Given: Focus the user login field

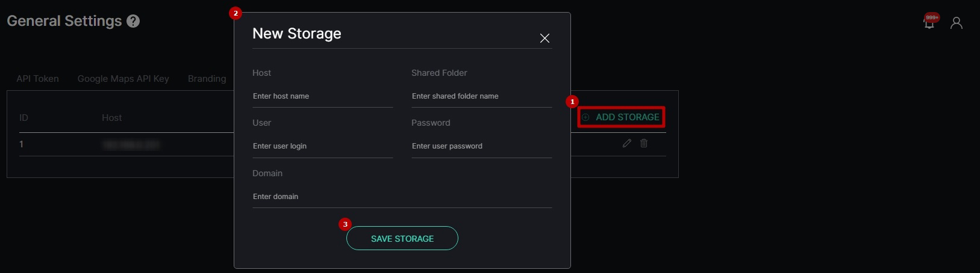Looking at the screenshot, I should [x=323, y=146].
